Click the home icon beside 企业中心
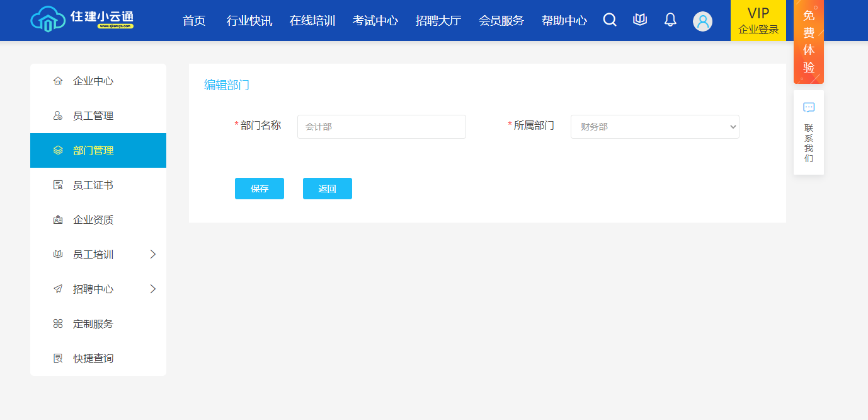The height and width of the screenshot is (420, 868). 58,81
